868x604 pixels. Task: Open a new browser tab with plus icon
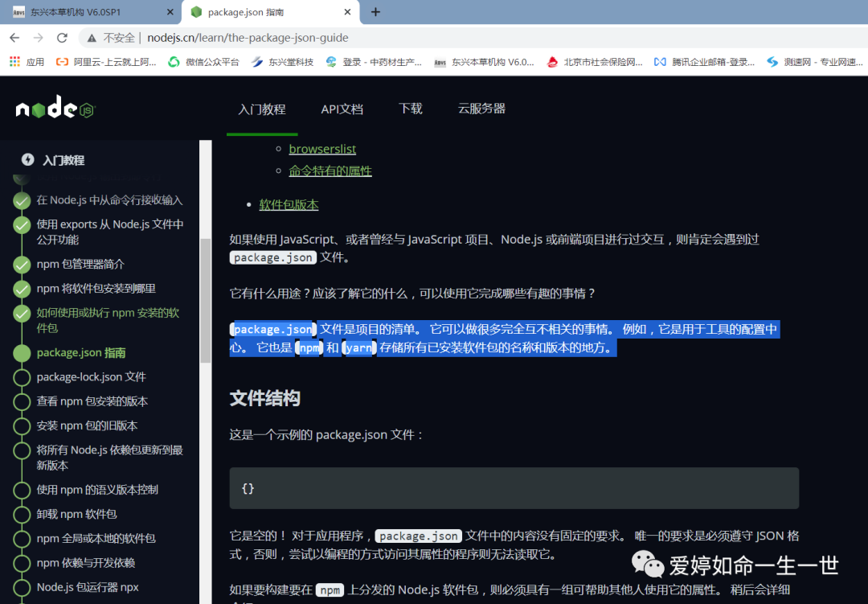click(375, 11)
